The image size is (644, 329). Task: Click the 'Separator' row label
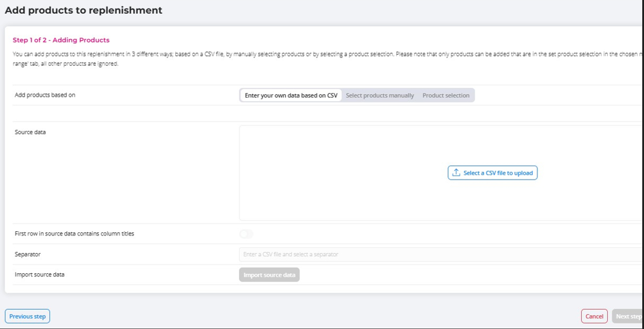pyautogui.click(x=28, y=255)
